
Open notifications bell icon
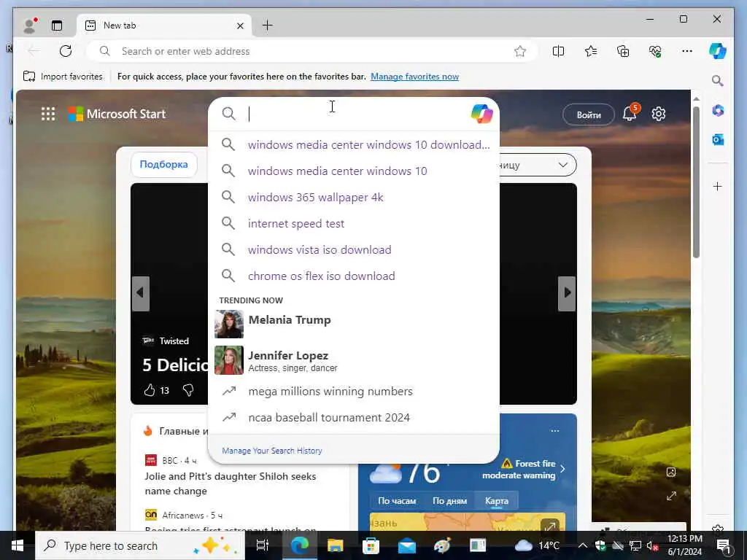coord(630,113)
